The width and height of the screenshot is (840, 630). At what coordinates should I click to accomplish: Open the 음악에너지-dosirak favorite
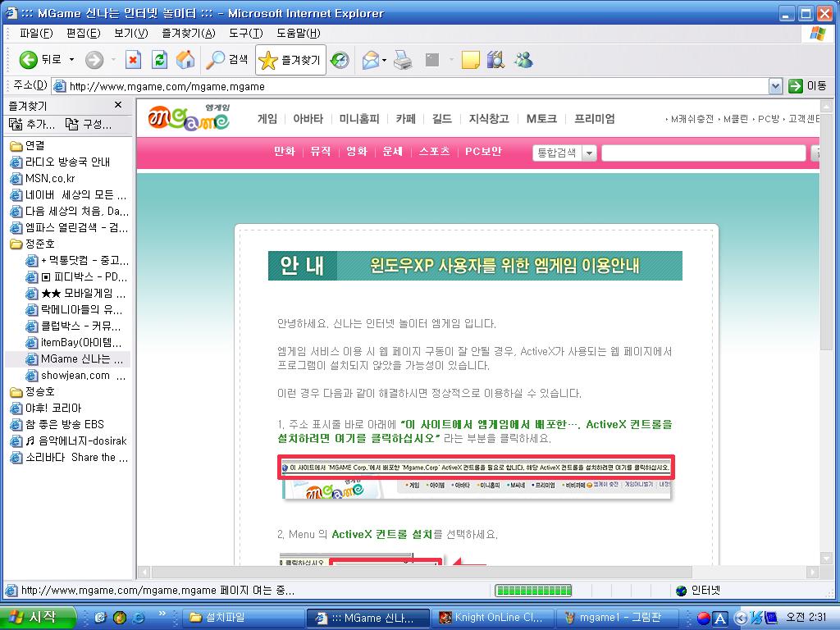[x=69, y=441]
